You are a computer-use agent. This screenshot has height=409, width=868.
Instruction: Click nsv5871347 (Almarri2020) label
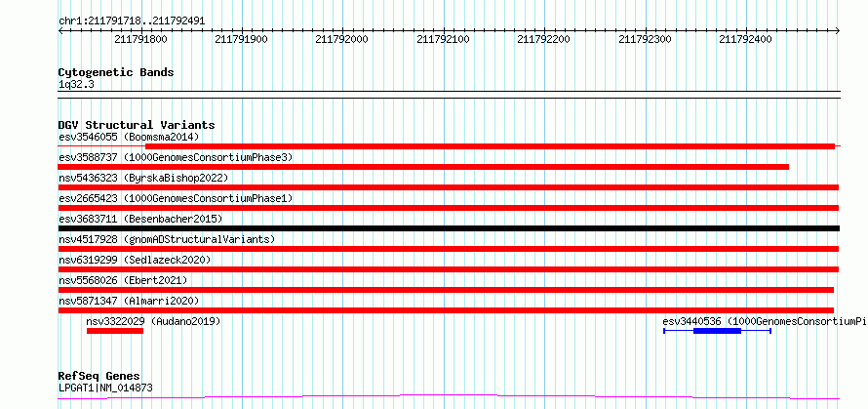129,301
